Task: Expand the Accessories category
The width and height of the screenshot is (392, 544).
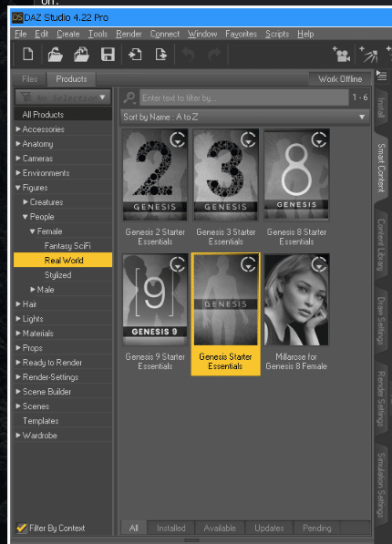Action: click(x=18, y=129)
